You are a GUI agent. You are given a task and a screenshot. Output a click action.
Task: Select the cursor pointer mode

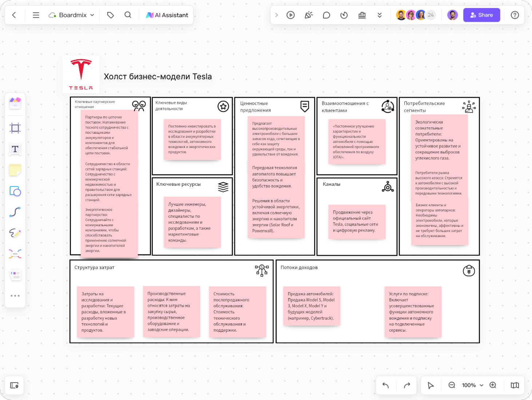click(431, 385)
